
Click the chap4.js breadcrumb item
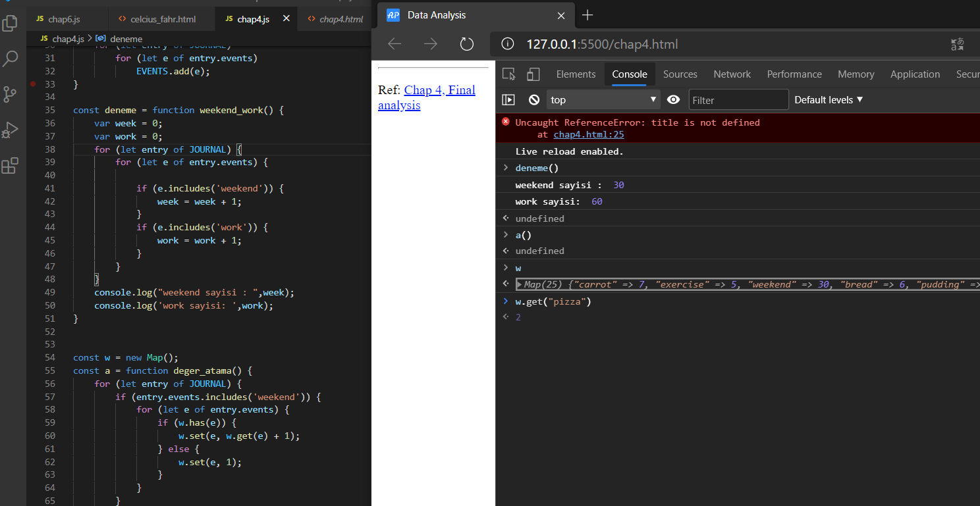[x=63, y=39]
